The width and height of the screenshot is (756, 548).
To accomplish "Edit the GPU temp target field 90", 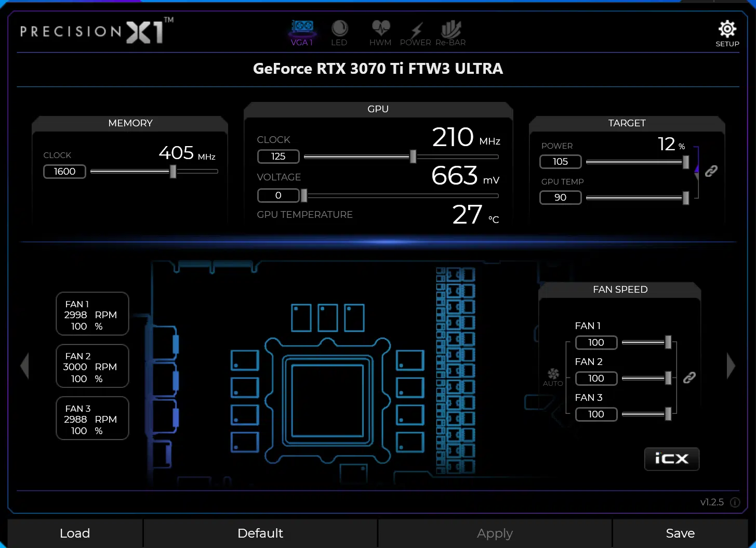I will click(x=560, y=198).
